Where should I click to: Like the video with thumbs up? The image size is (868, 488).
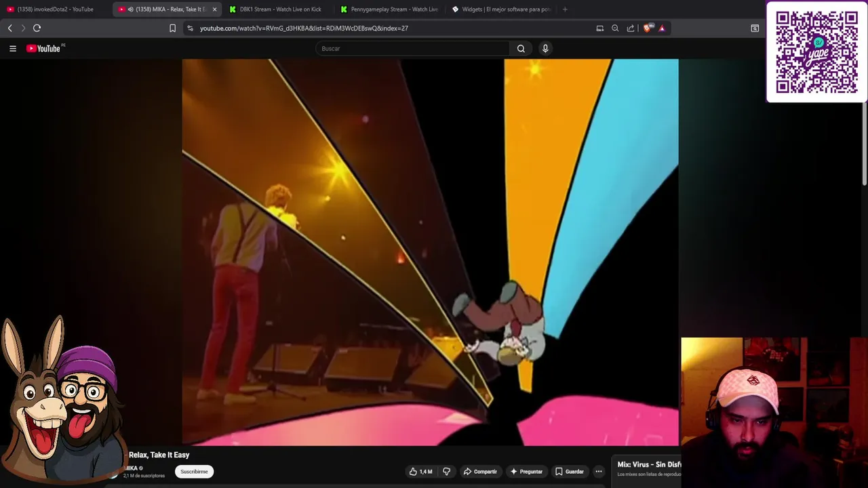[x=420, y=472]
